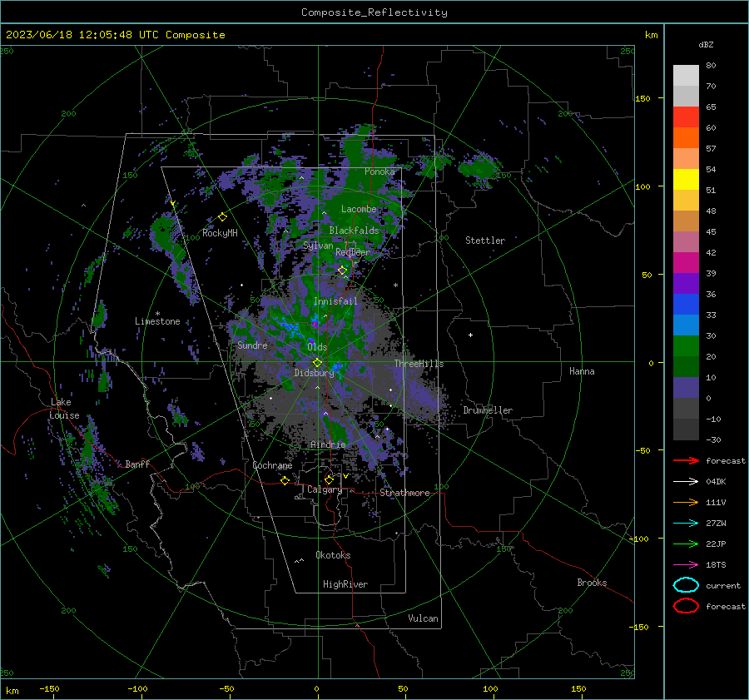This screenshot has height=700, width=749.
Task: Select the orange 111V arrow symbol
Action: pyautogui.click(x=686, y=502)
